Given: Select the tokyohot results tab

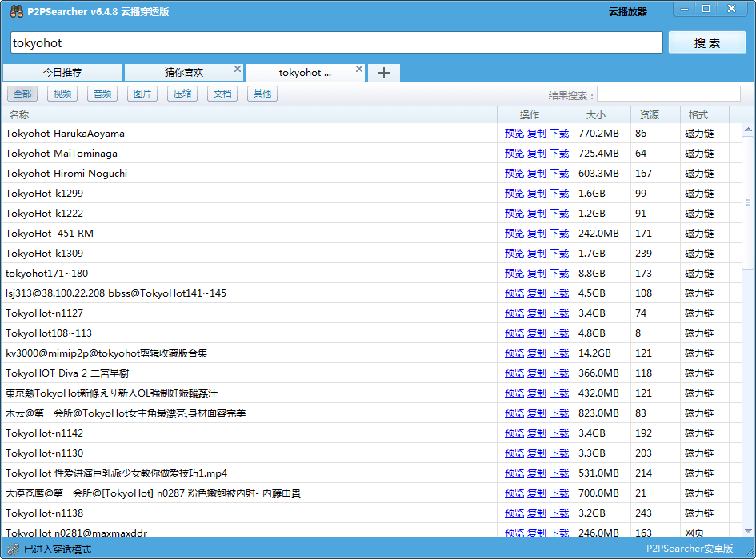Looking at the screenshot, I should (305, 73).
